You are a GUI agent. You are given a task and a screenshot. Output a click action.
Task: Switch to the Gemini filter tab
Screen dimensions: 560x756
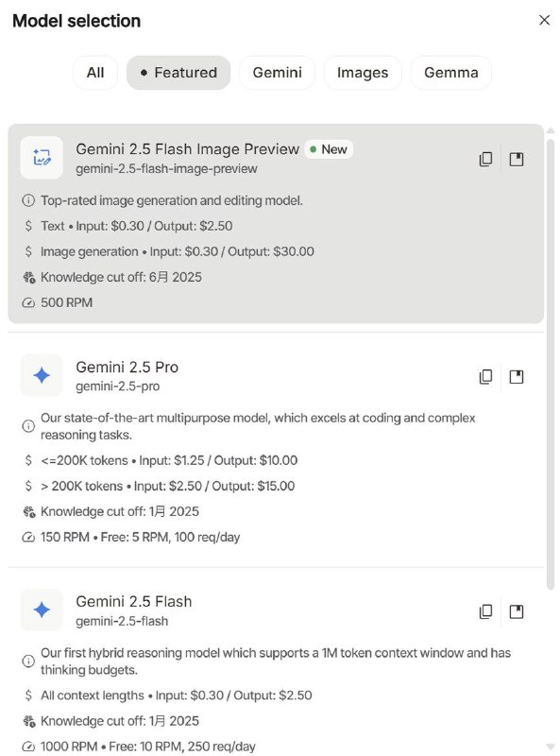pyautogui.click(x=277, y=72)
